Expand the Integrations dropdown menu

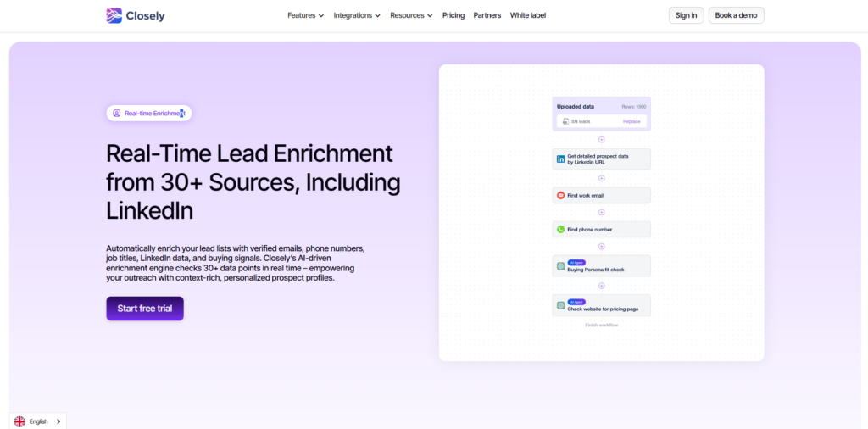click(357, 15)
